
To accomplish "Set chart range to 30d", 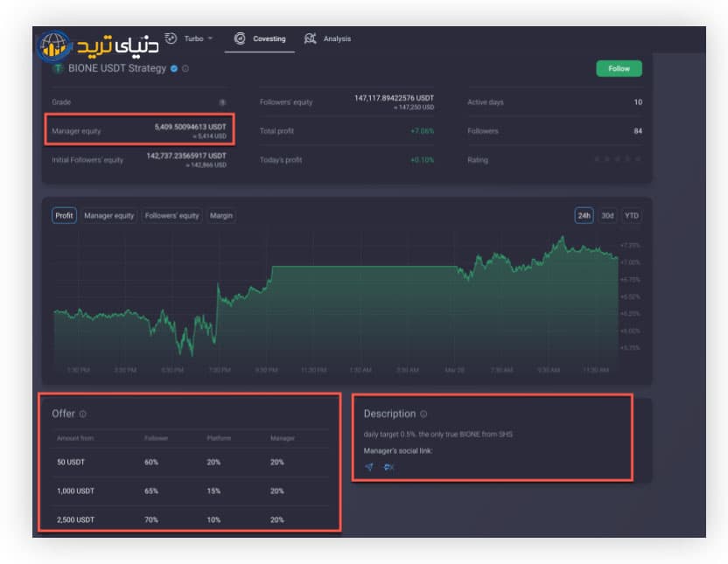I will 607,216.
